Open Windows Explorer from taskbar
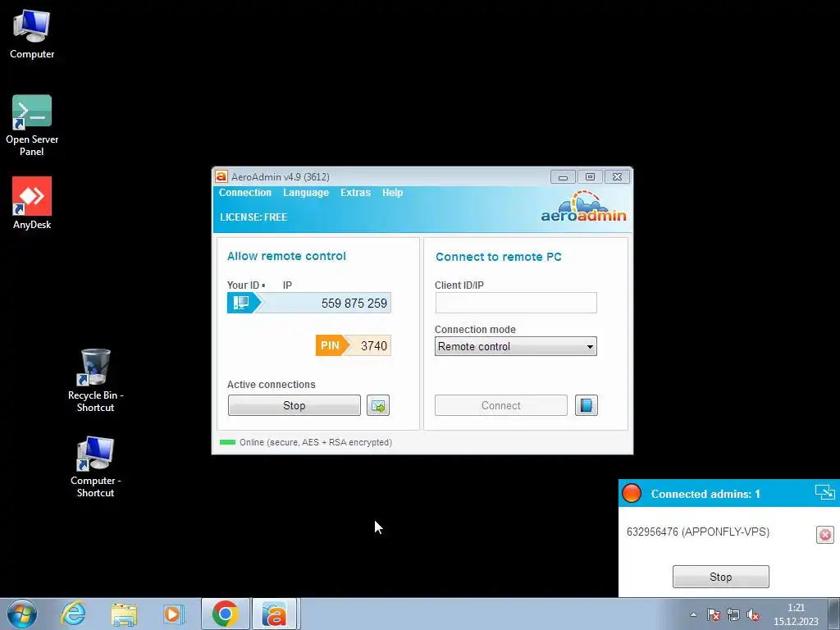 pos(124,614)
